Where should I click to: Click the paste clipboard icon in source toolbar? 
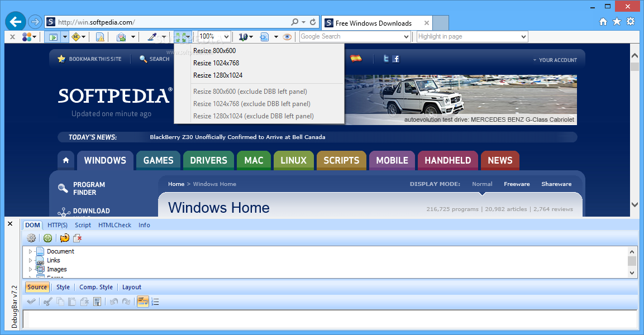coord(72,301)
